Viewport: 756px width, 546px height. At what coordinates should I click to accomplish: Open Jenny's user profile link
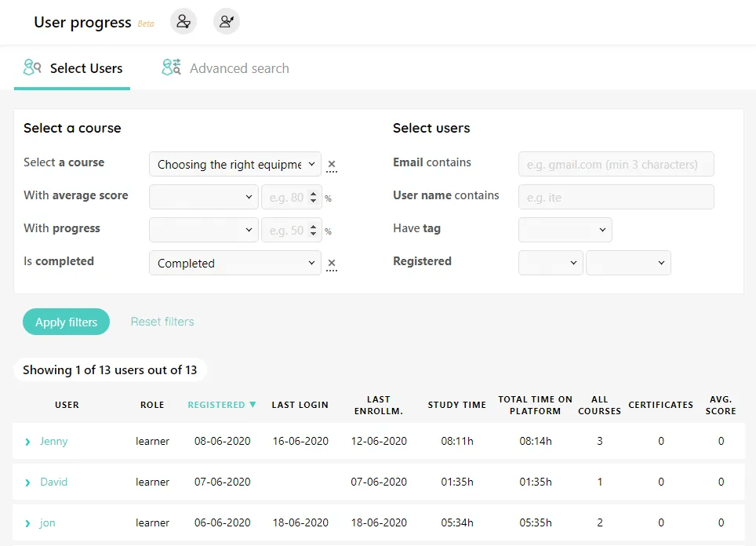(53, 441)
